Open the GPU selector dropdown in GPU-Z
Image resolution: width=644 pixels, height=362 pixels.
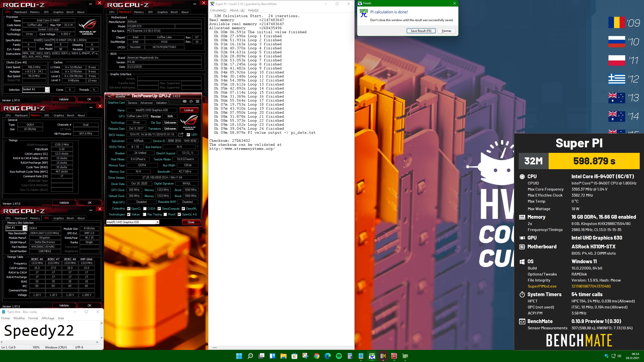click(x=157, y=222)
